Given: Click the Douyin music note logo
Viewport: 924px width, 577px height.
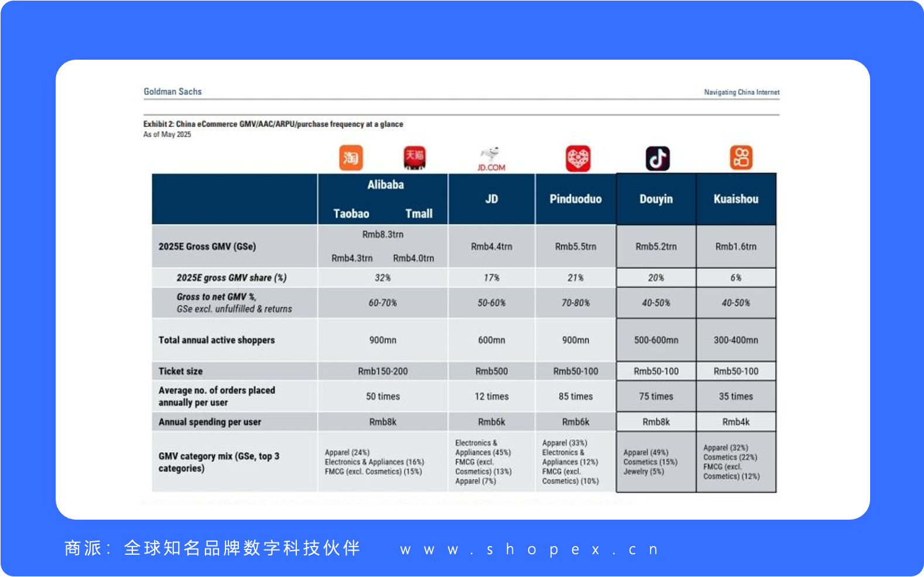Looking at the screenshot, I should (x=658, y=159).
